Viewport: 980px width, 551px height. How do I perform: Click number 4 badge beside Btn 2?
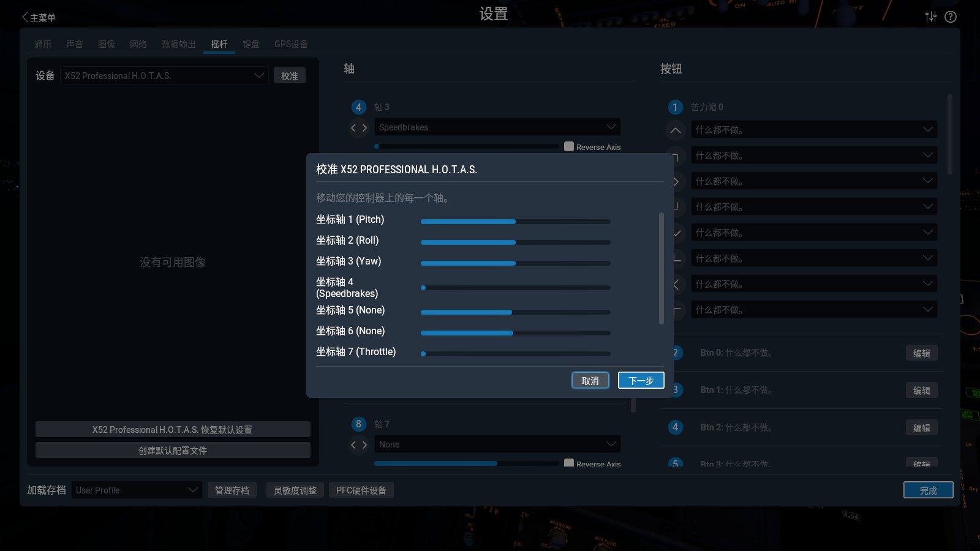[x=676, y=427]
